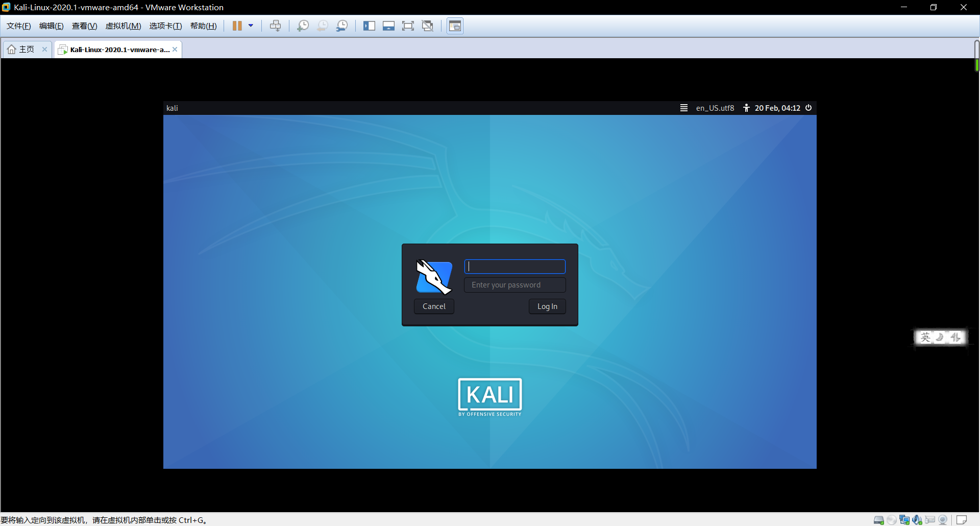The height and width of the screenshot is (526, 980).
Task: Click the VMware Workstation title bar icon
Action: (x=6, y=7)
